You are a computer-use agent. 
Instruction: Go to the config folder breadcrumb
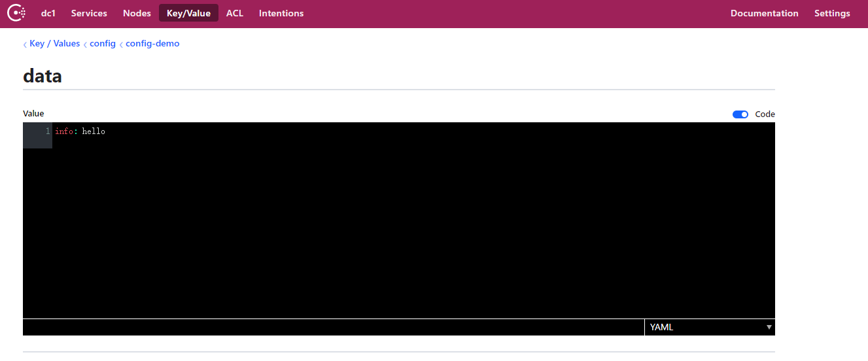[103, 44]
